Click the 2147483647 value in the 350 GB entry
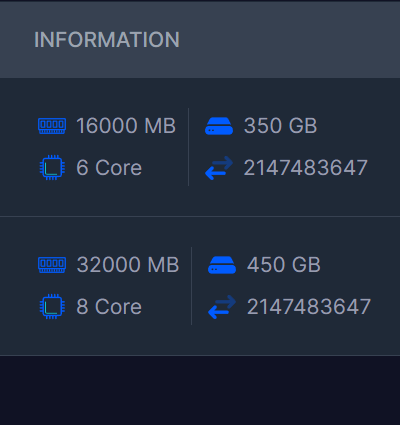 306,168
